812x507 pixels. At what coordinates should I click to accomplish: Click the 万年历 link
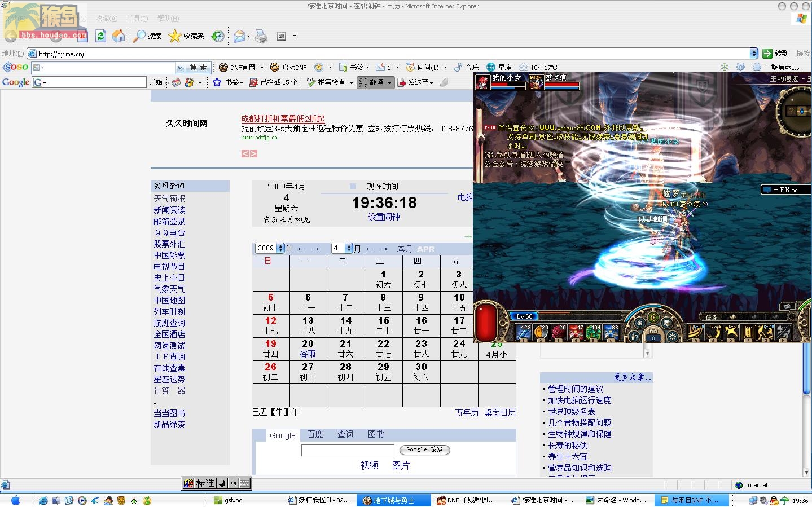tap(467, 412)
